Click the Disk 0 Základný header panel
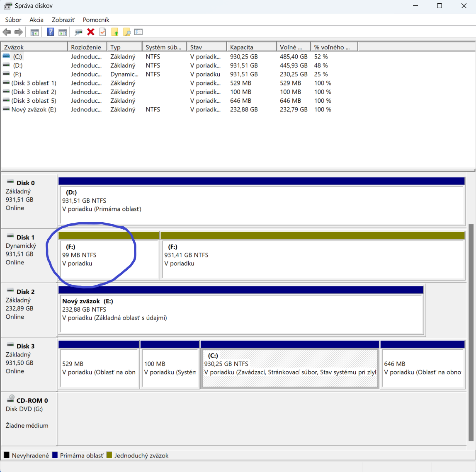Viewport: 476px width, 472px height. pos(29,201)
